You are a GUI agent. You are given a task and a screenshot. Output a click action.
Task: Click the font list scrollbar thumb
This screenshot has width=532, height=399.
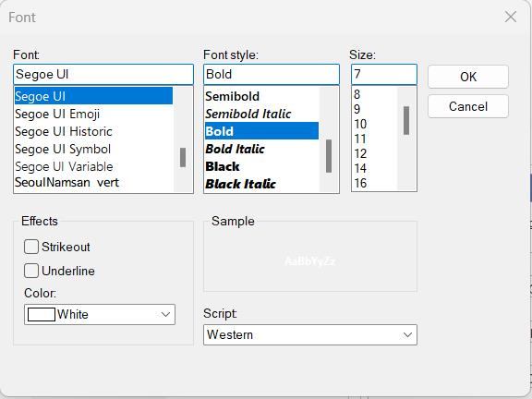pyautogui.click(x=183, y=157)
